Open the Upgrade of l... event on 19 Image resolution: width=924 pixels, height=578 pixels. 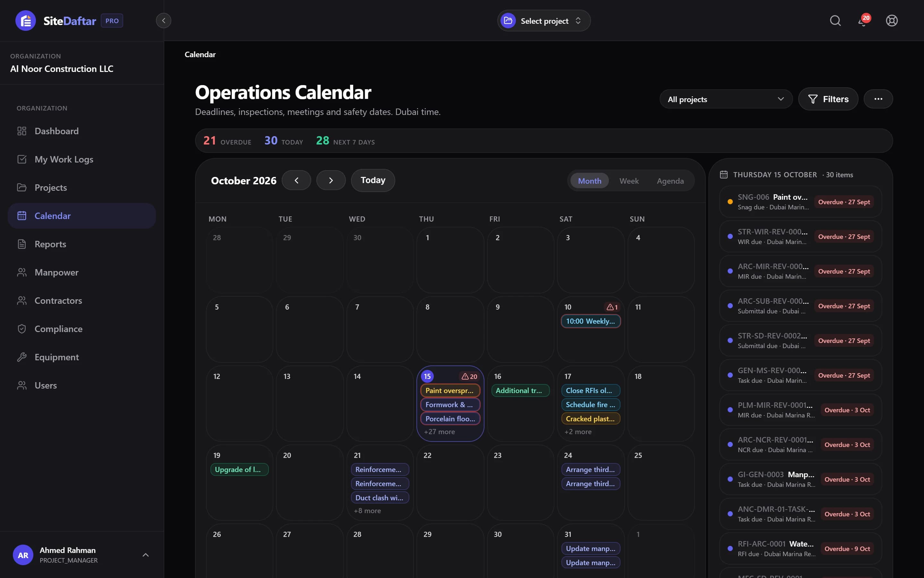click(239, 469)
